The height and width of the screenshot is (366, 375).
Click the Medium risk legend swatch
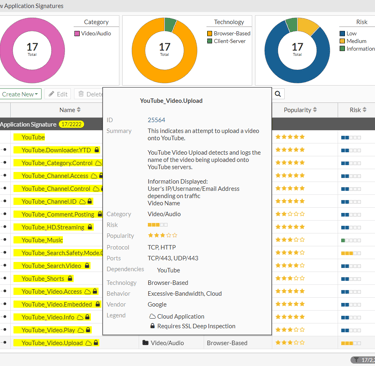(x=342, y=41)
